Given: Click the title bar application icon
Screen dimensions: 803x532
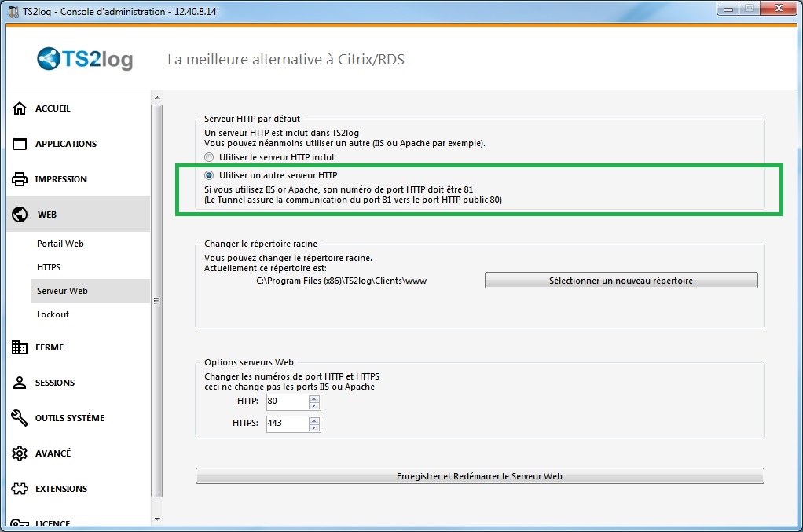Looking at the screenshot, I should point(14,11).
